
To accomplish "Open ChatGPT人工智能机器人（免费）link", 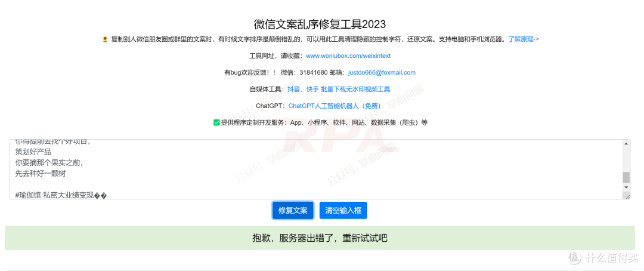I will coord(335,106).
